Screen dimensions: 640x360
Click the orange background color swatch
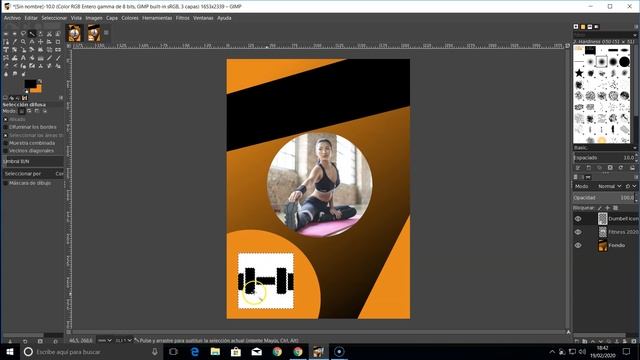38,89
